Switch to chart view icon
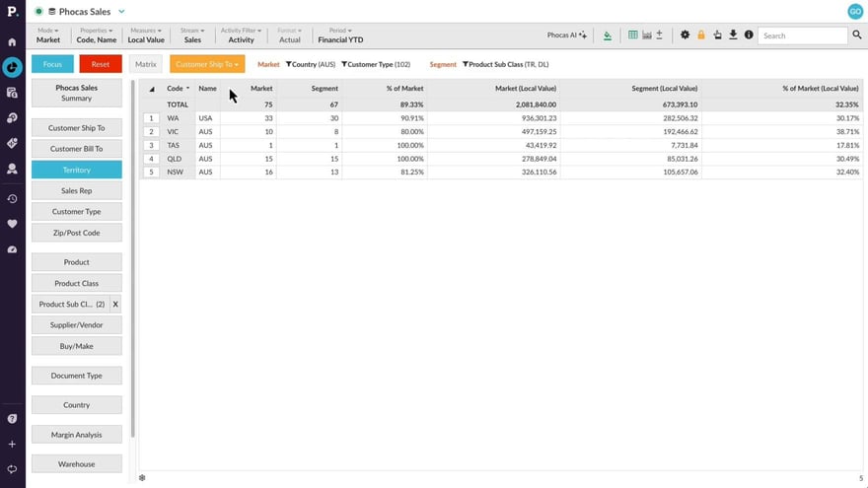Screen dimensions: 868x488 [x=647, y=35]
